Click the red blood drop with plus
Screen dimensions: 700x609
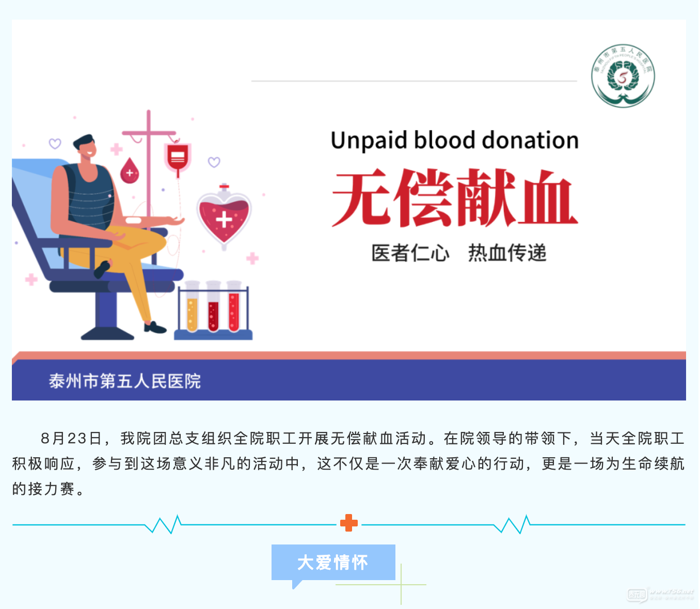pos(130,171)
